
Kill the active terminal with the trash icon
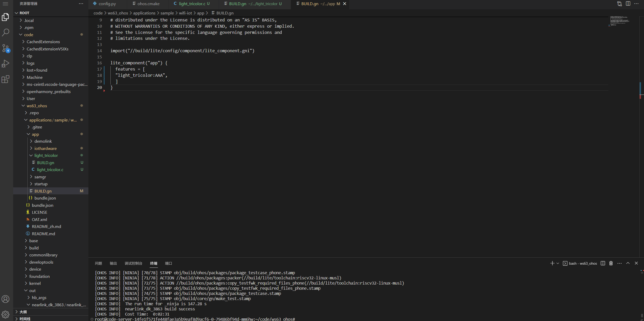611,263
